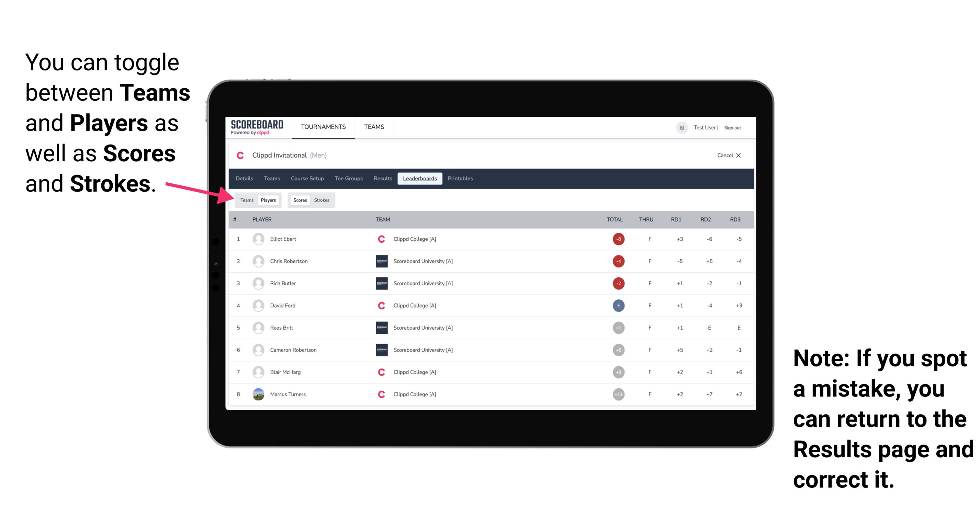The width and height of the screenshot is (980, 527).
Task: Open the Tee Groups tab
Action: click(347, 179)
